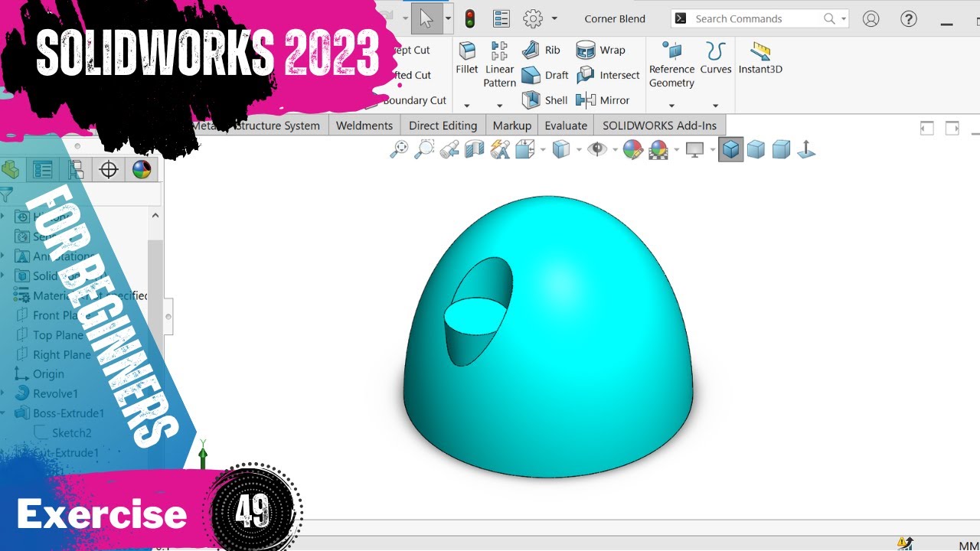Image resolution: width=980 pixels, height=551 pixels.
Task: Expand the Fillet dropdown arrow
Action: coord(467,106)
